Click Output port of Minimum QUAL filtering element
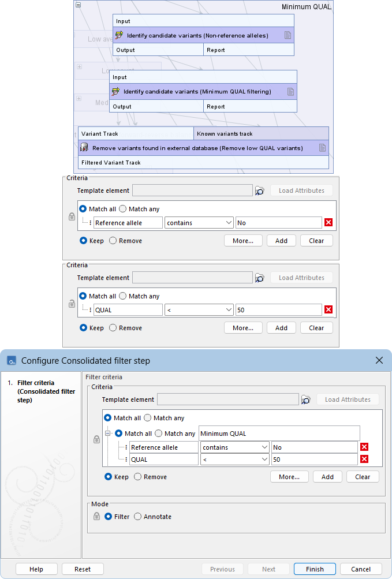The width and height of the screenshot is (392, 579). pos(156,106)
